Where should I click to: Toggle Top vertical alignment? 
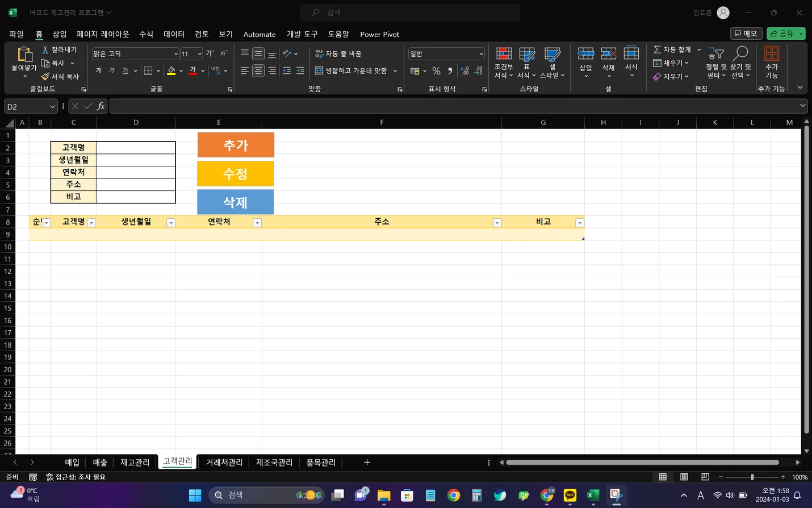pos(245,53)
